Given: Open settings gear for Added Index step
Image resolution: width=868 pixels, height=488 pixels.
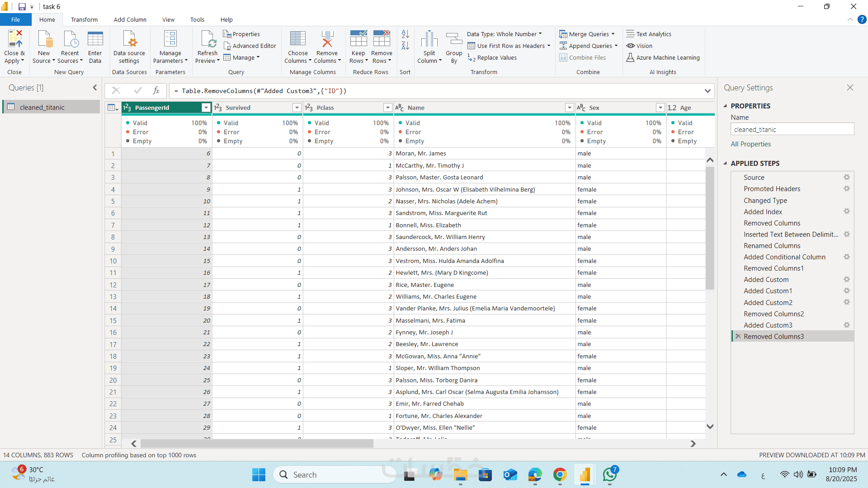Looking at the screenshot, I should click(846, 211).
